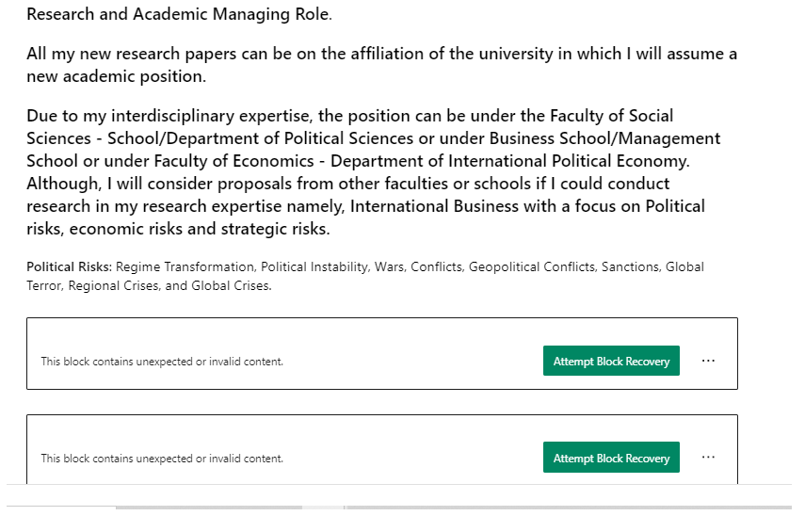Open options ellipsis of second invalid block
Viewport: 805px width, 532px height.
708,458
